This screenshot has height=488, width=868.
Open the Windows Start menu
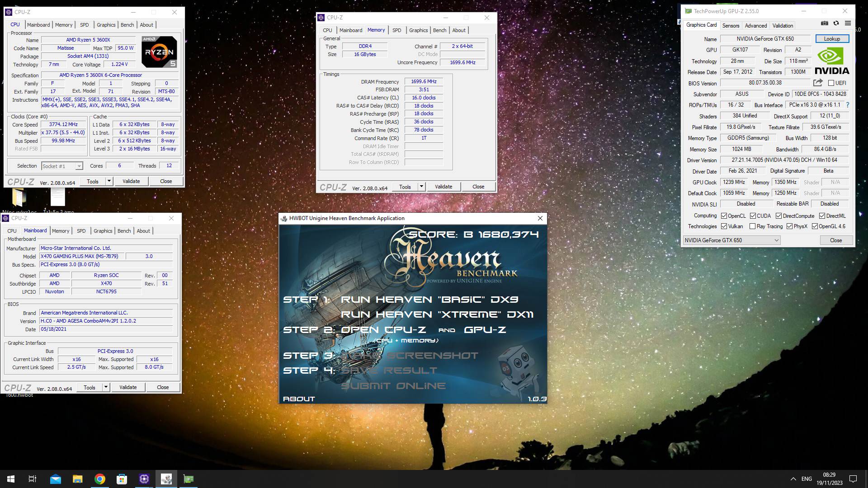click(x=11, y=479)
